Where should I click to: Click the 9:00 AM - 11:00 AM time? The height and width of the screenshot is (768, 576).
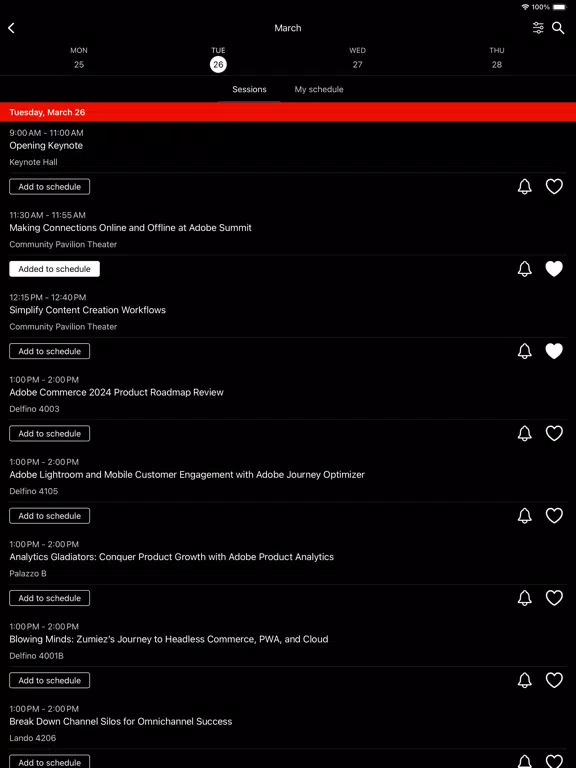[x=47, y=133]
